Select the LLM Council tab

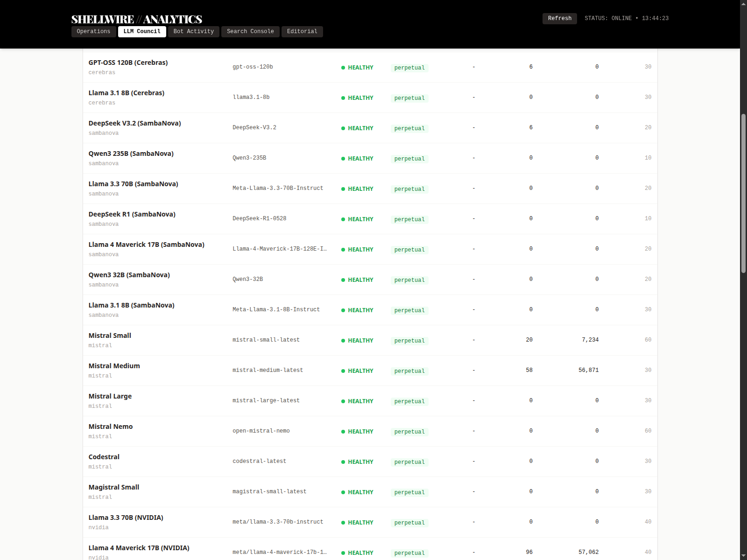coord(142,31)
